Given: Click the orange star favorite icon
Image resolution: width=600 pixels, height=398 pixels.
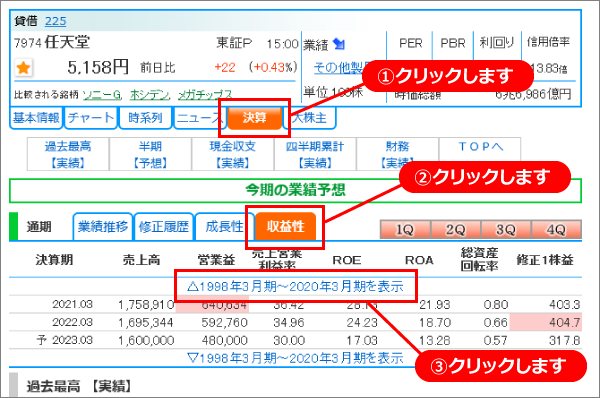Looking at the screenshot, I should point(24,68).
